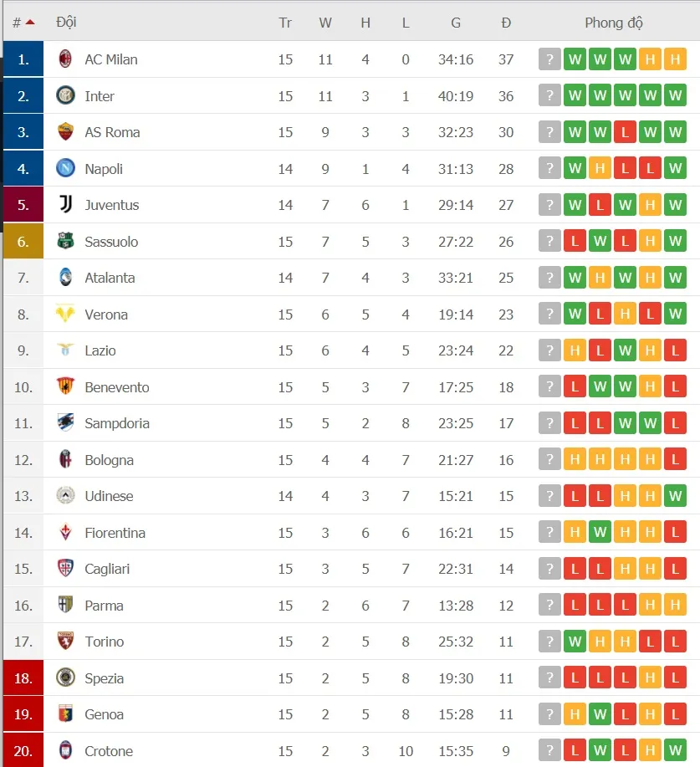The image size is (700, 767).
Task: Click the Atalanta club badge
Action: (65, 278)
